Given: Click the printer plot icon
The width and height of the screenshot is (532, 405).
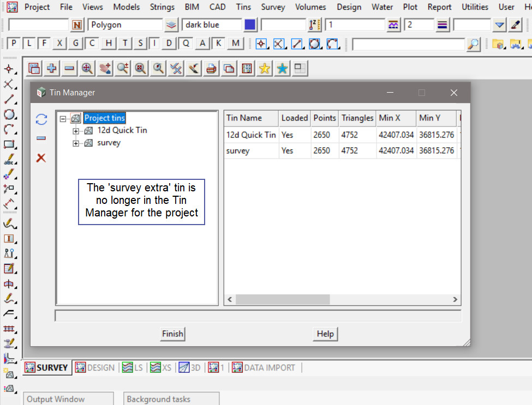Looking at the screenshot, I should [x=211, y=69].
